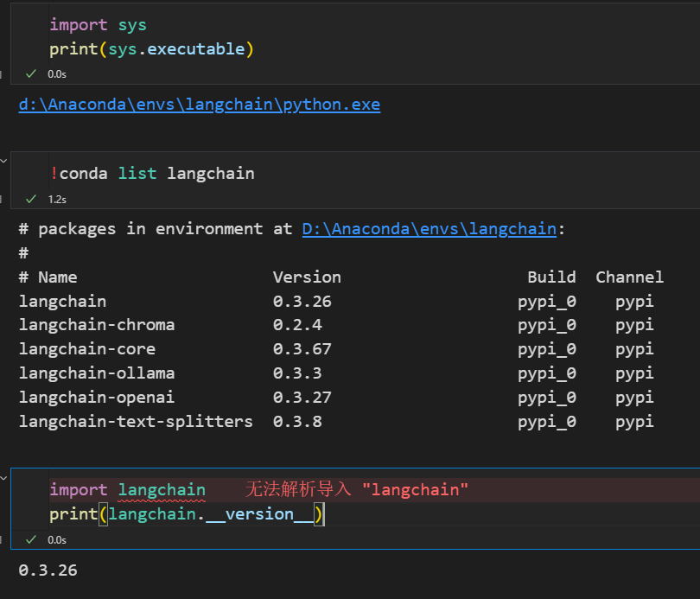Click the langchain-ollama package name

pyautogui.click(x=97, y=373)
